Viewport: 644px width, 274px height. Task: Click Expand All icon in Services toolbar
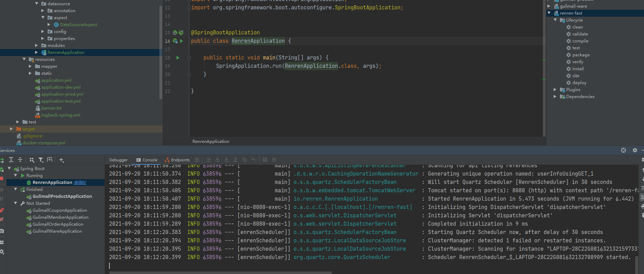coord(11,160)
